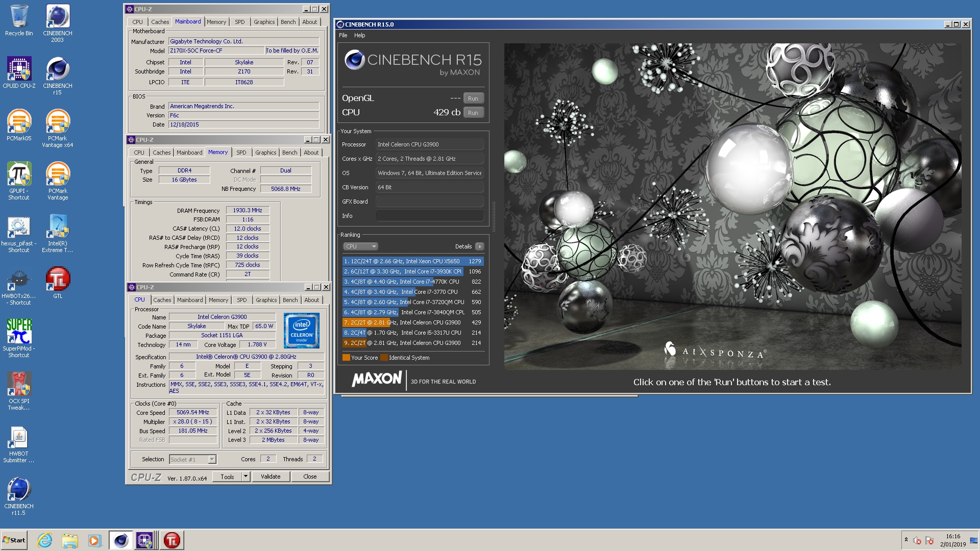
Task: Run the CPU benchmark test
Action: pyautogui.click(x=473, y=113)
